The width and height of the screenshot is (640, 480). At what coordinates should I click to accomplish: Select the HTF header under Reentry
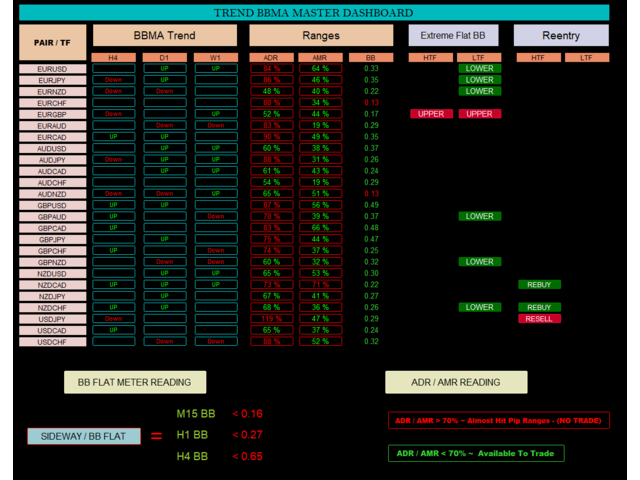coord(538,58)
